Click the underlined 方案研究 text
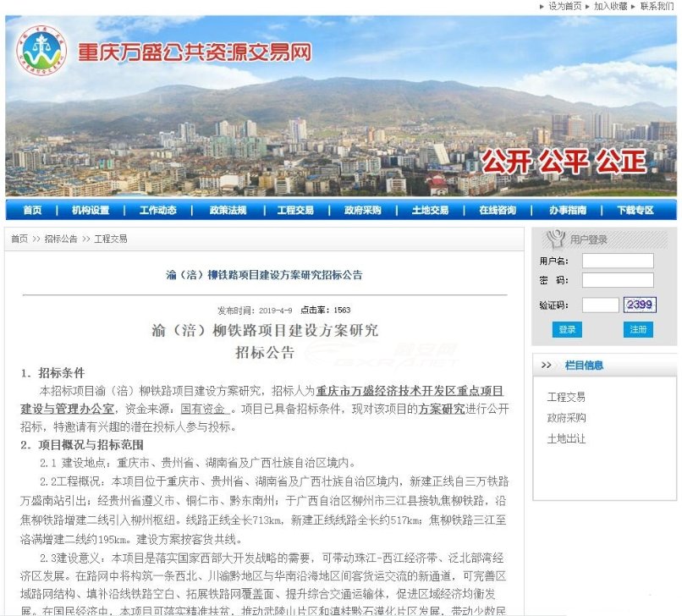The image size is (682, 616). 442,409
